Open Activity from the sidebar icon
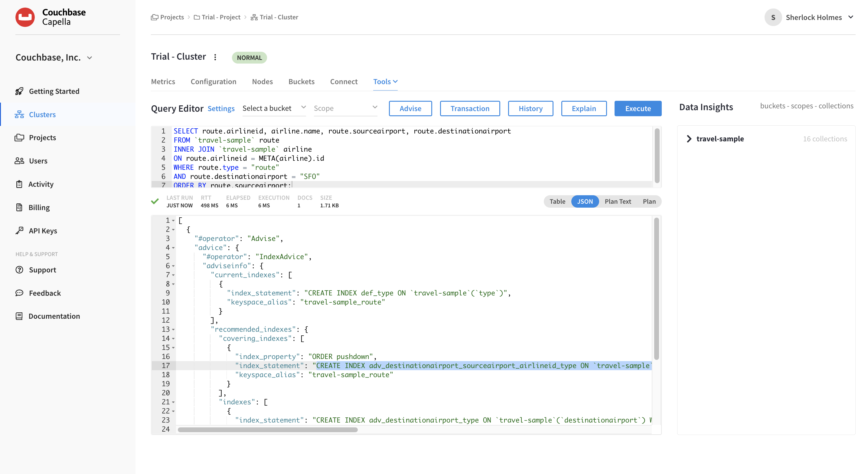This screenshot has height=474, width=868. [x=19, y=184]
